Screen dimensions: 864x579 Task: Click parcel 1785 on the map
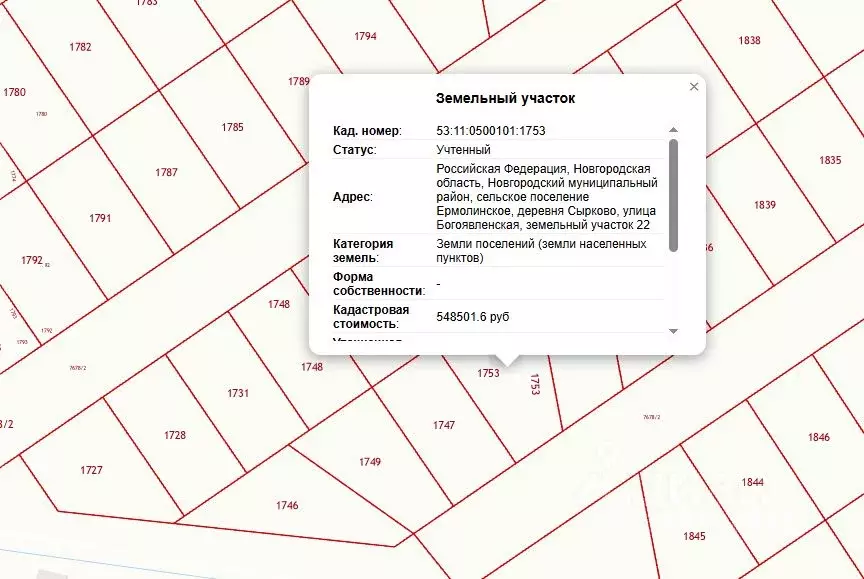232,128
